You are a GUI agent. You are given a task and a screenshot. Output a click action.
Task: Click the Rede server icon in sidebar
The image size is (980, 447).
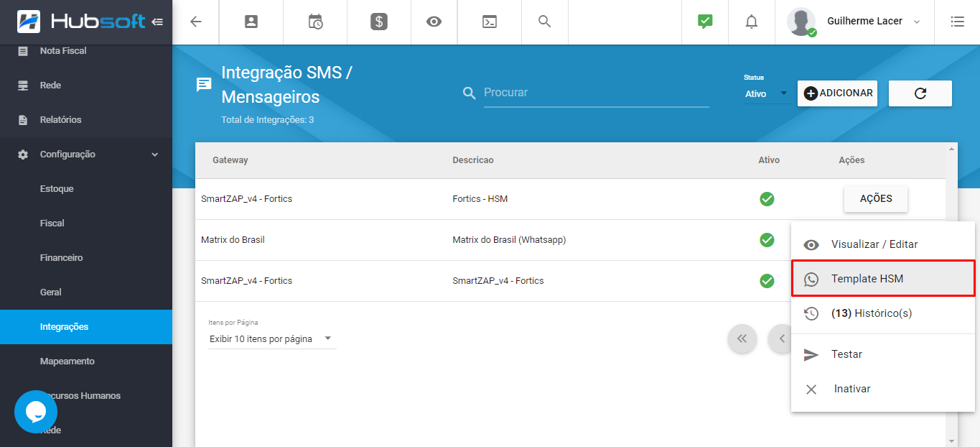(23, 86)
